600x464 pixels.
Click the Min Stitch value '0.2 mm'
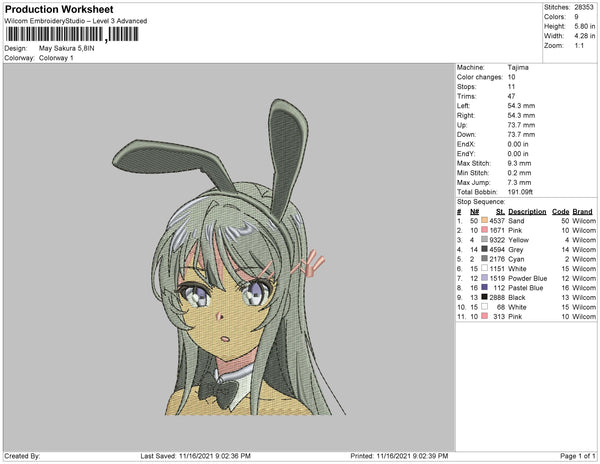[519, 173]
